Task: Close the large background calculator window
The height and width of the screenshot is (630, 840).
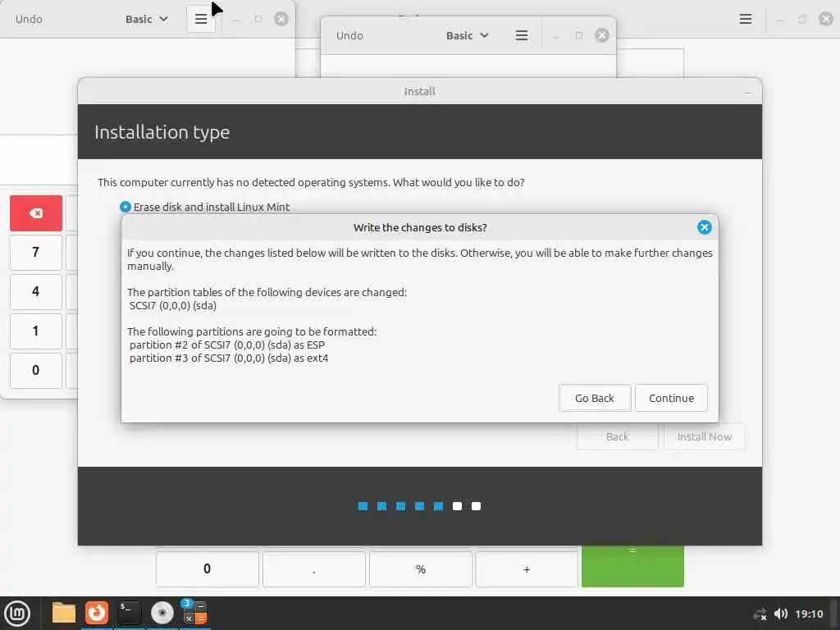Action: pos(825,20)
